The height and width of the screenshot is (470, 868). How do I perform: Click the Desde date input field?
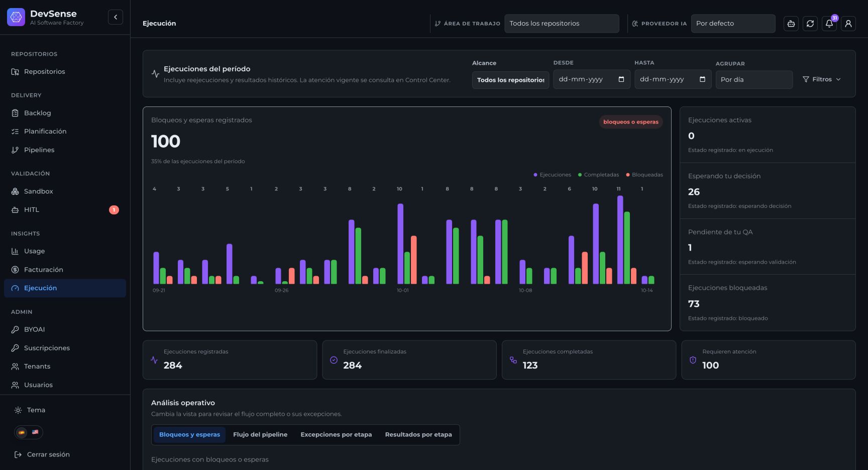592,79
